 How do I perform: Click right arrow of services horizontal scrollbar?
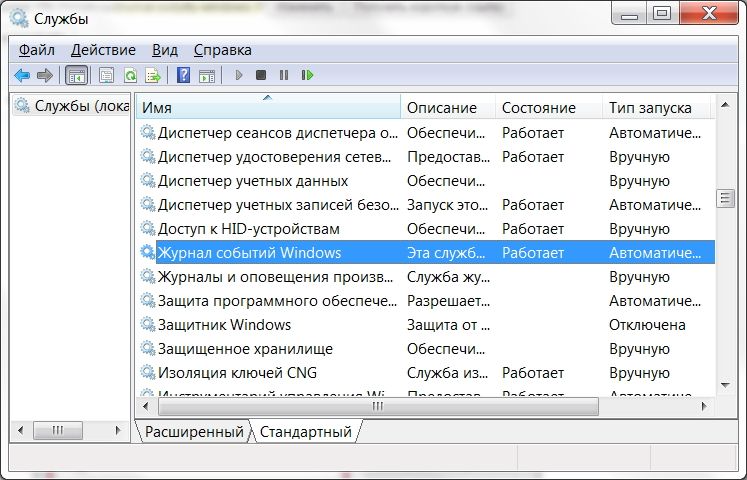point(704,406)
